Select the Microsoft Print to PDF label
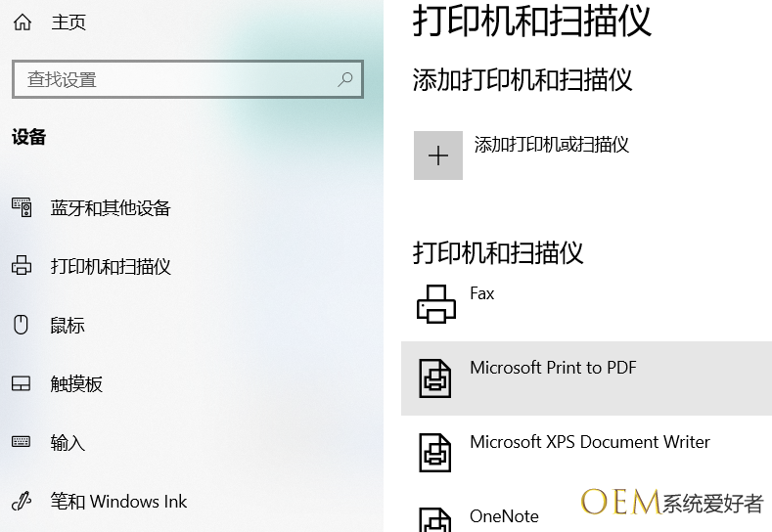This screenshot has height=532, width=772. pyautogui.click(x=553, y=368)
